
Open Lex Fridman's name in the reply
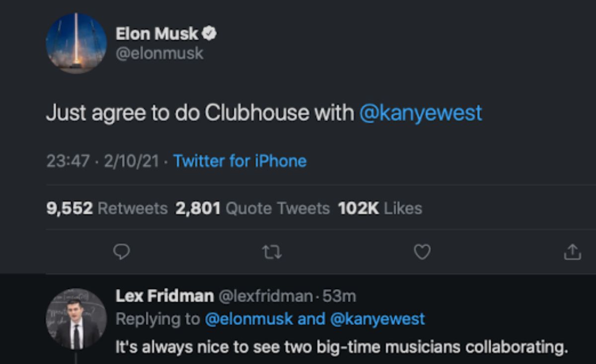(x=164, y=296)
